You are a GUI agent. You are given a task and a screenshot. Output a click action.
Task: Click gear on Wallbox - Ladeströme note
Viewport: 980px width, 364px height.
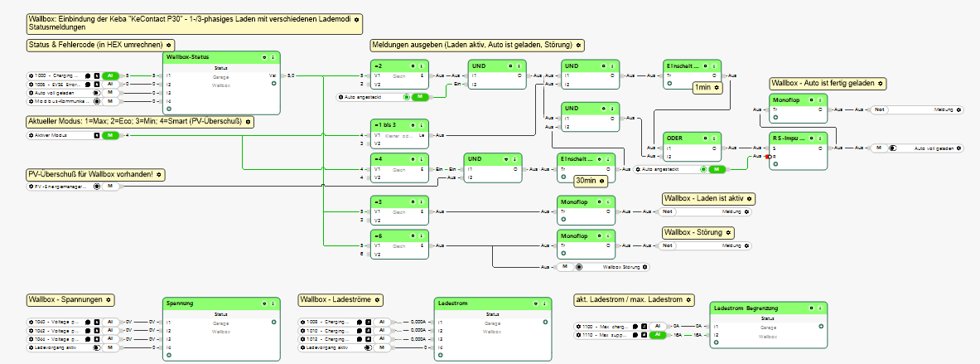(378, 299)
